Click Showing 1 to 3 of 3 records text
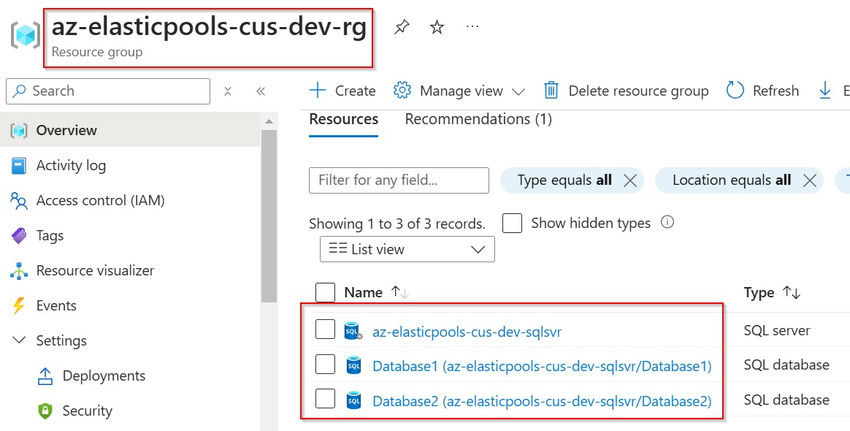This screenshot has height=431, width=850. tap(397, 223)
